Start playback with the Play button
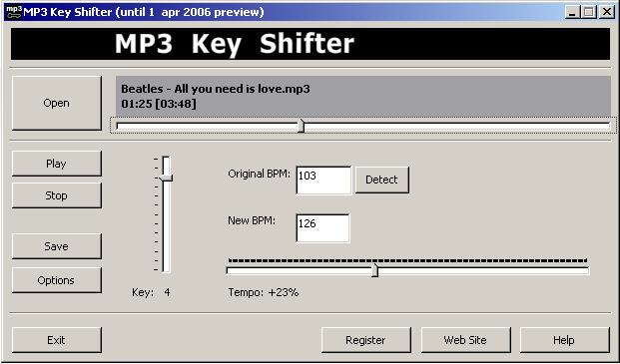Image resolution: width=620 pixels, height=364 pixels. [57, 164]
